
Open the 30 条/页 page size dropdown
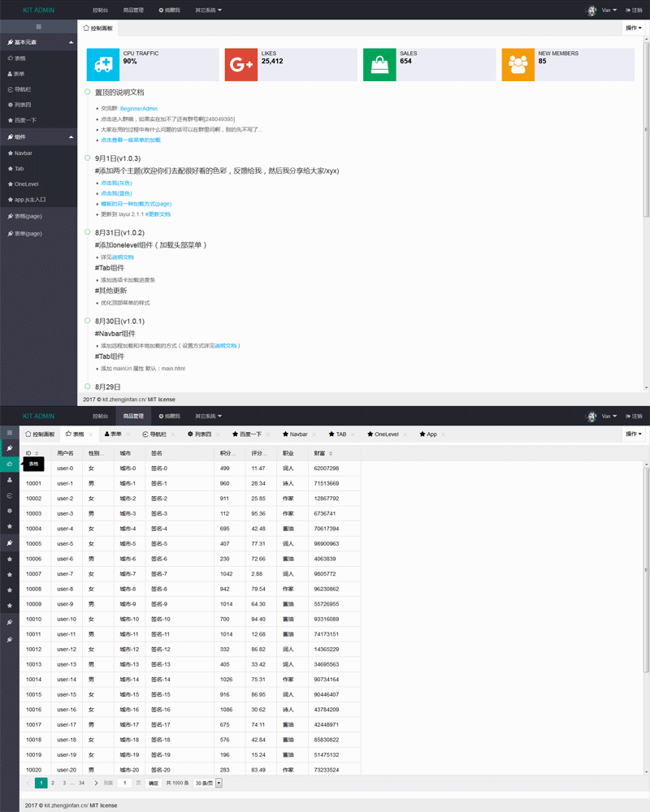click(209, 783)
